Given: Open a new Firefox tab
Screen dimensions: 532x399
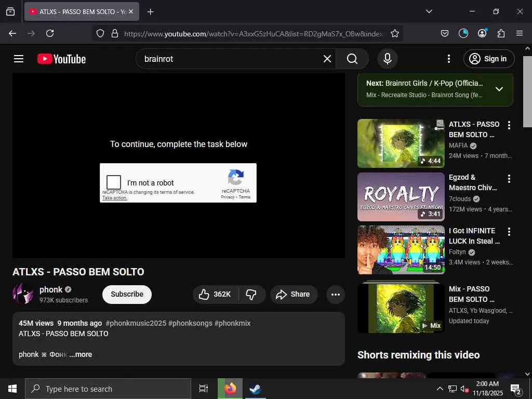Looking at the screenshot, I should coord(150,12).
